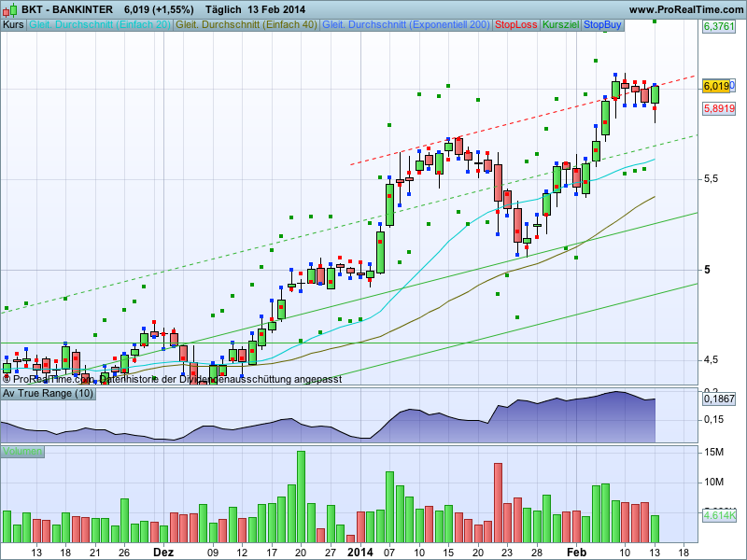Select the Kurs indicator label
Image resolution: width=747 pixels, height=560 pixels.
(13, 25)
